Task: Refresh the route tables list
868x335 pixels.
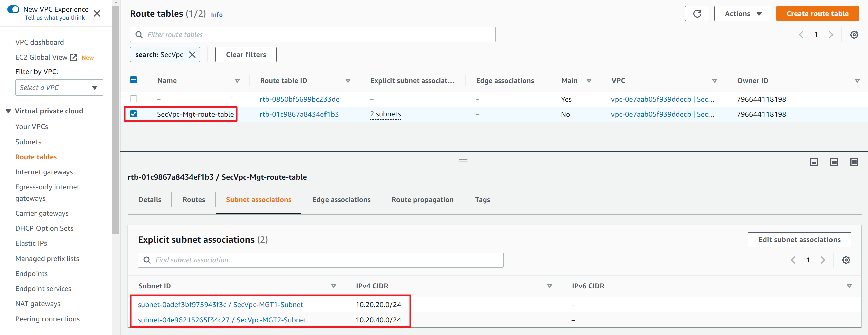Action: pos(697,14)
